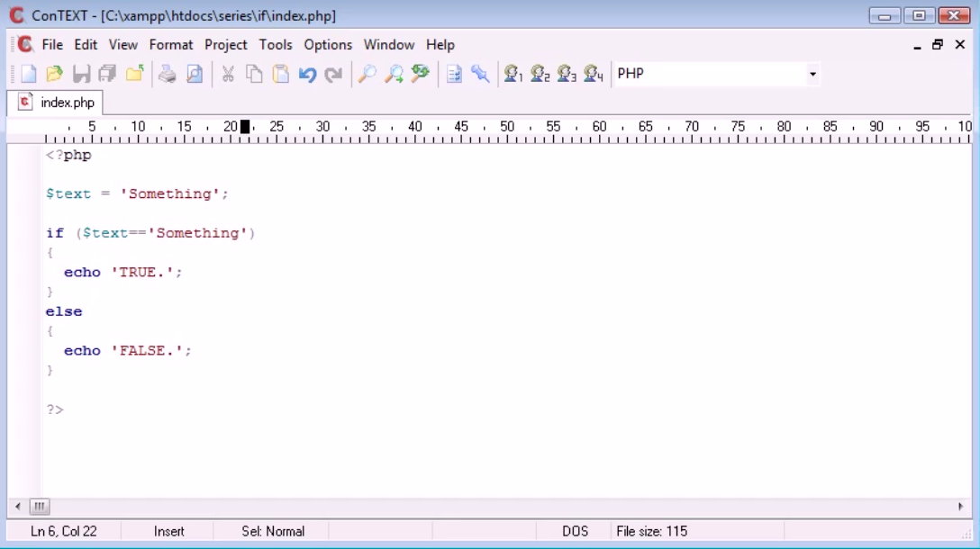980x549 pixels.
Task: Select the Replace tool icon
Action: 418,75
